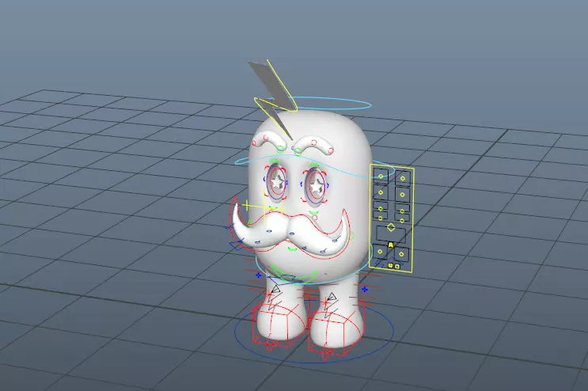Viewport: 588px width, 391px height.
Task: Select the top-left diamond handle in the control panel
Action: (x=381, y=177)
